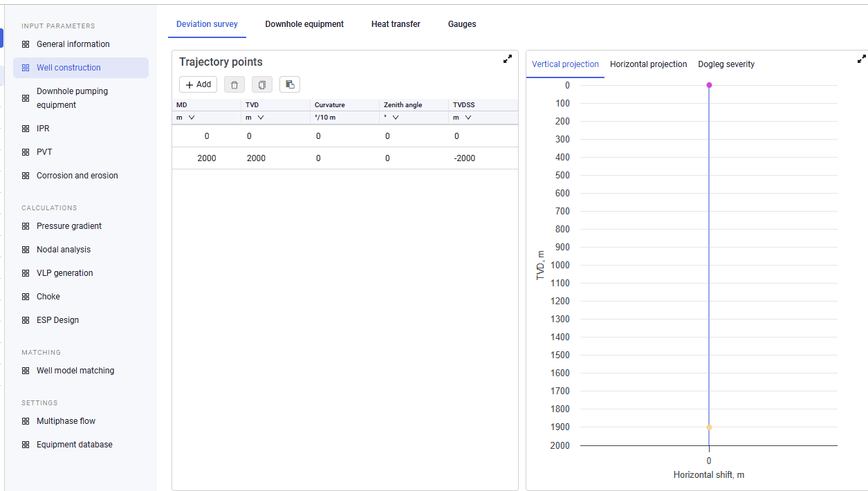Screen dimensions: 868x491
Task: Show the Horizontal projection chart tab
Action: (x=649, y=64)
